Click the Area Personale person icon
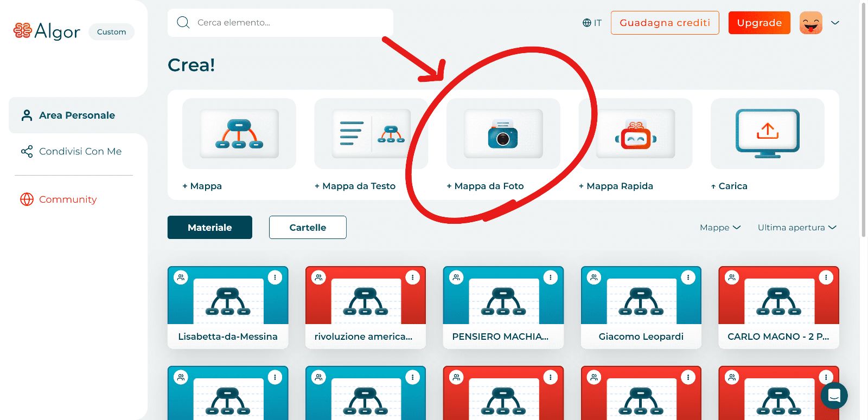The image size is (868, 420). pyautogui.click(x=27, y=115)
